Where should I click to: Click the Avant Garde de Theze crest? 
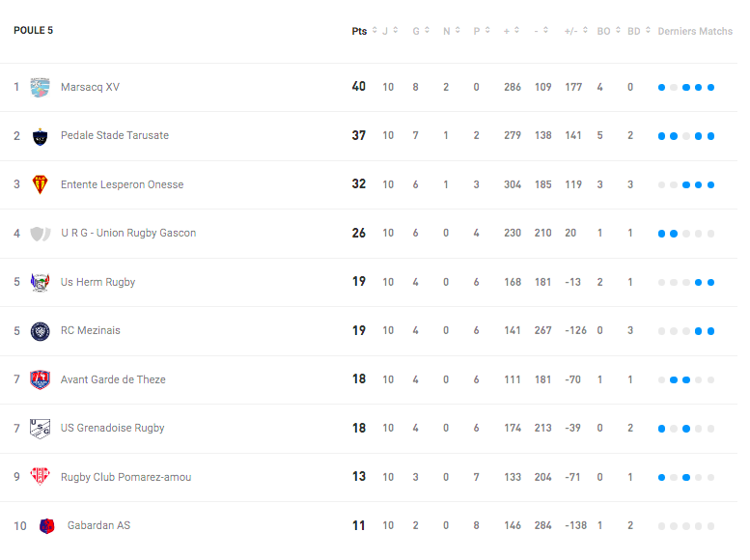tap(41, 380)
